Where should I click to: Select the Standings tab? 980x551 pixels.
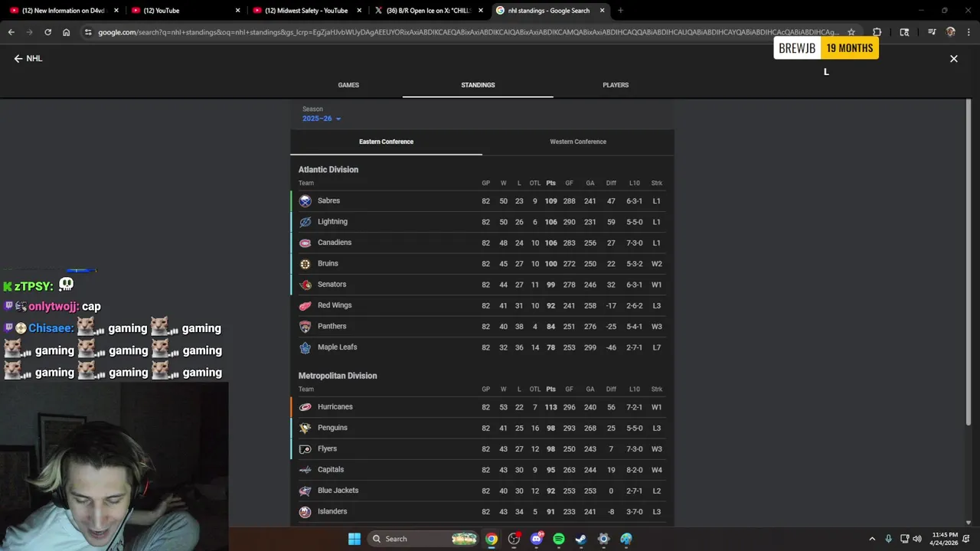(x=478, y=85)
